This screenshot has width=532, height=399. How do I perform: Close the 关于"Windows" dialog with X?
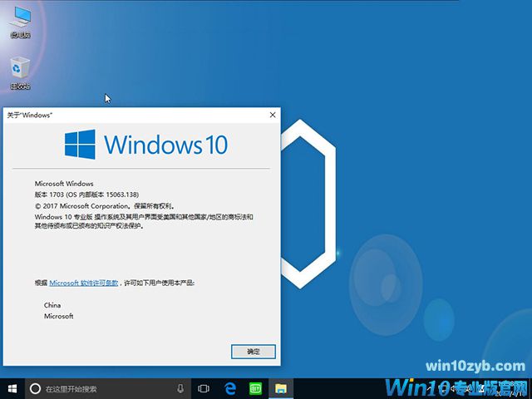coord(272,115)
